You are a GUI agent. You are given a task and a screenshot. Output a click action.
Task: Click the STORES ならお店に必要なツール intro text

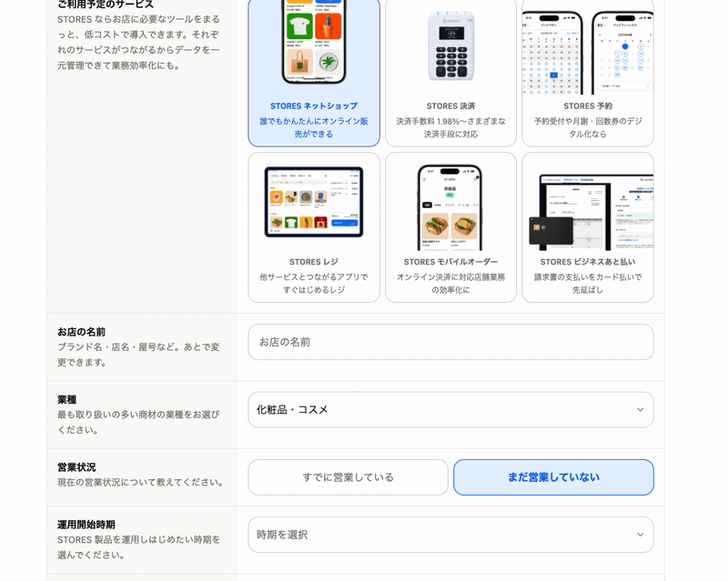tap(138, 42)
